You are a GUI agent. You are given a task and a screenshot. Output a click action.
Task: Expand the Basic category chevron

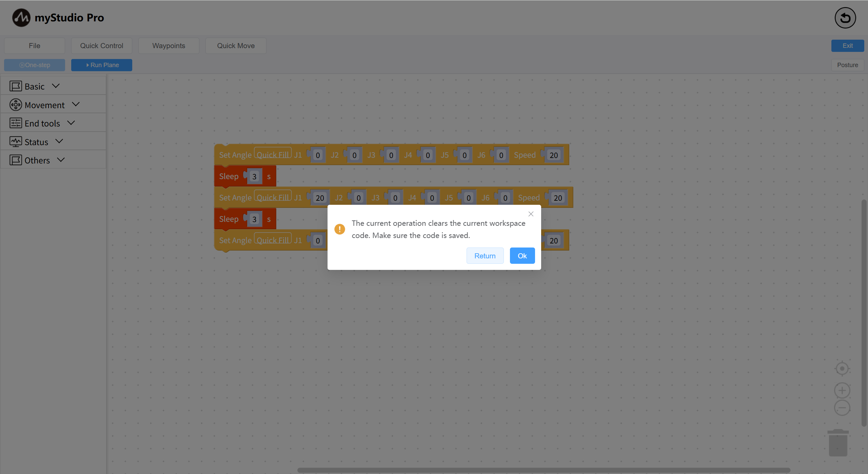(x=56, y=86)
